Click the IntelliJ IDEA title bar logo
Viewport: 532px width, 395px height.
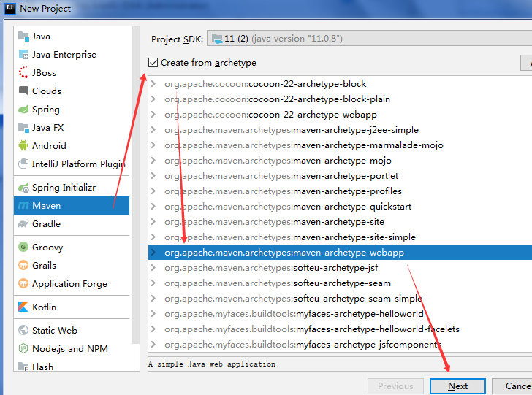pyautogui.click(x=10, y=8)
